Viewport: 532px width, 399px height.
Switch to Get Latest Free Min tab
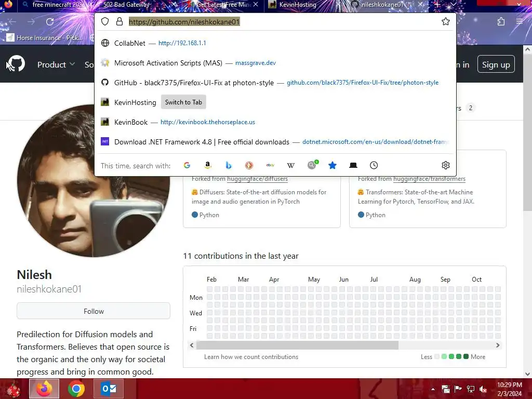click(222, 5)
